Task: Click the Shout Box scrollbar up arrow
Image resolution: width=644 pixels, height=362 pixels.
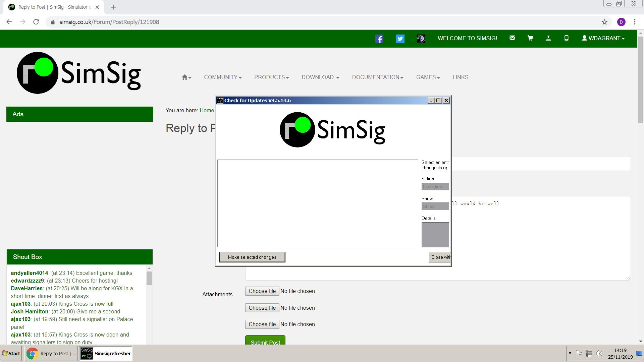Action: point(149,268)
